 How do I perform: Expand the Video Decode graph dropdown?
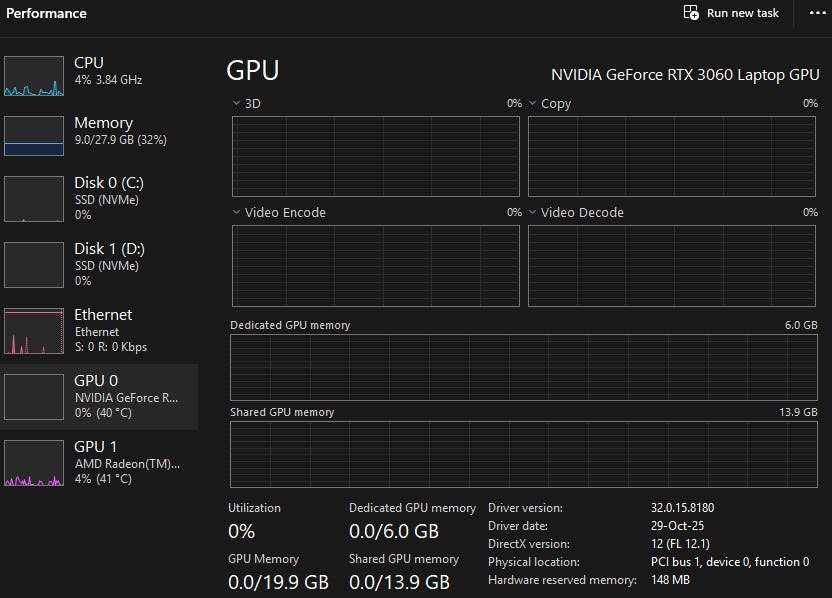(533, 212)
